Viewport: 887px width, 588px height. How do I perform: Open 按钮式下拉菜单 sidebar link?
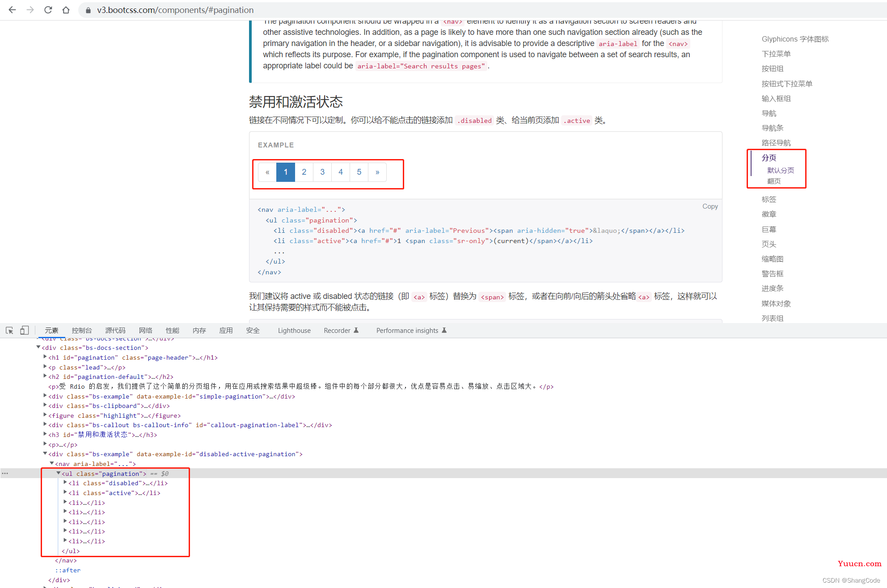787,84
